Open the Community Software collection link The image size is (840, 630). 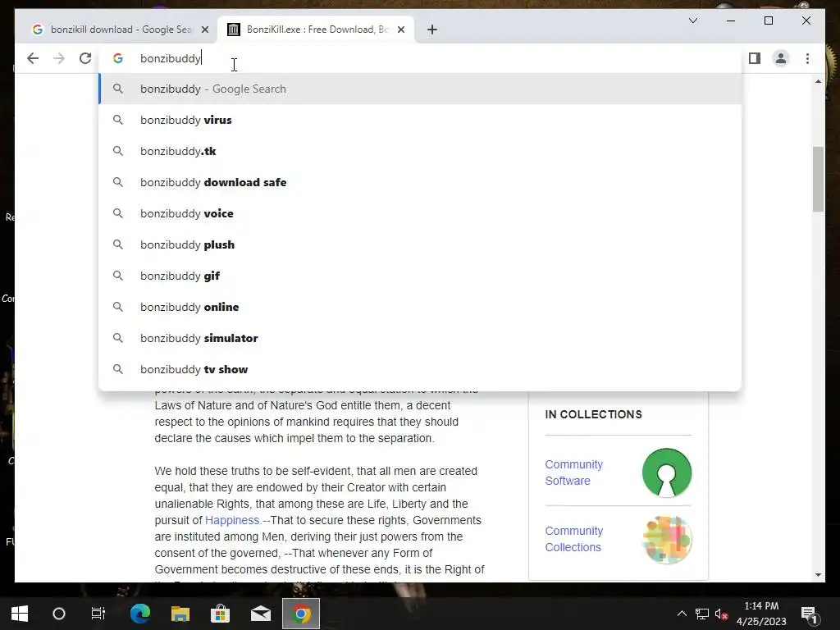573,472
